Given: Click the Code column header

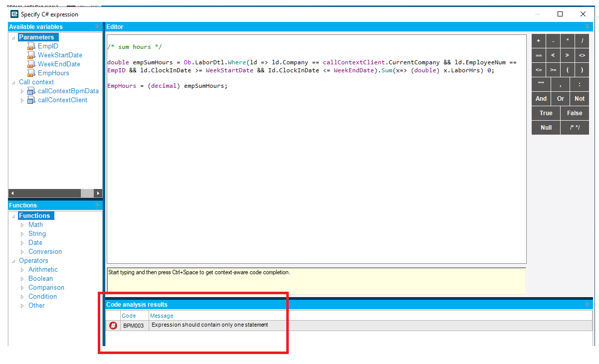Looking at the screenshot, I should click(134, 316).
